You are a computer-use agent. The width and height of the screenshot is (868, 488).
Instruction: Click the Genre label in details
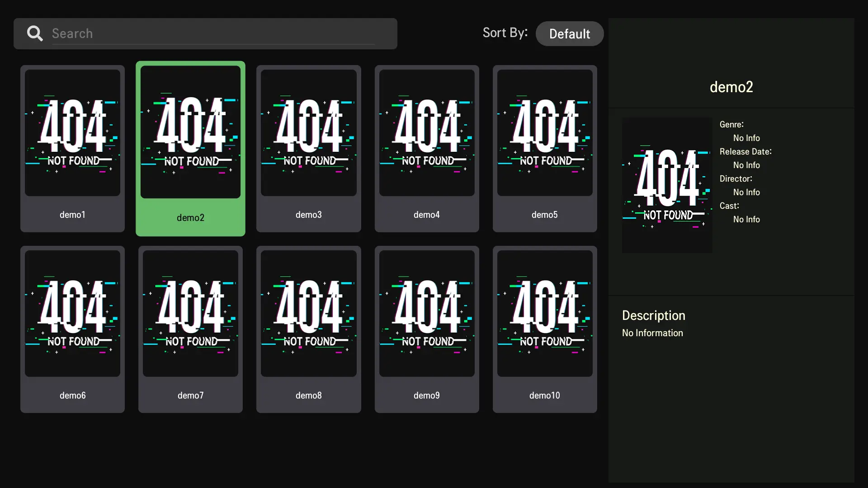[x=731, y=124]
